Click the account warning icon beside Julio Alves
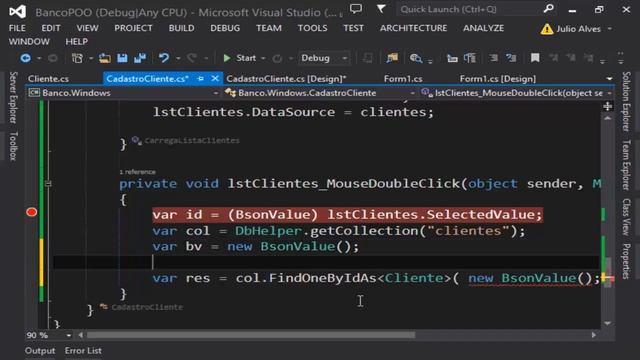The height and width of the screenshot is (360, 640). point(547,29)
